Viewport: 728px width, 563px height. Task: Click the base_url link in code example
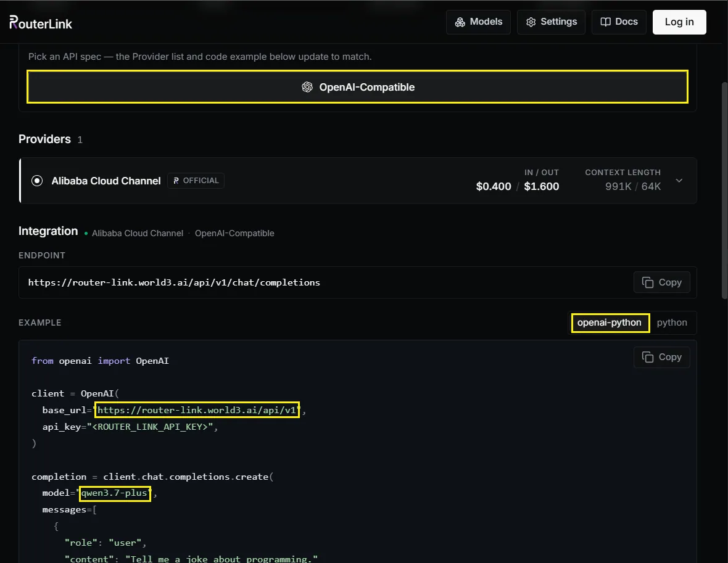click(197, 410)
